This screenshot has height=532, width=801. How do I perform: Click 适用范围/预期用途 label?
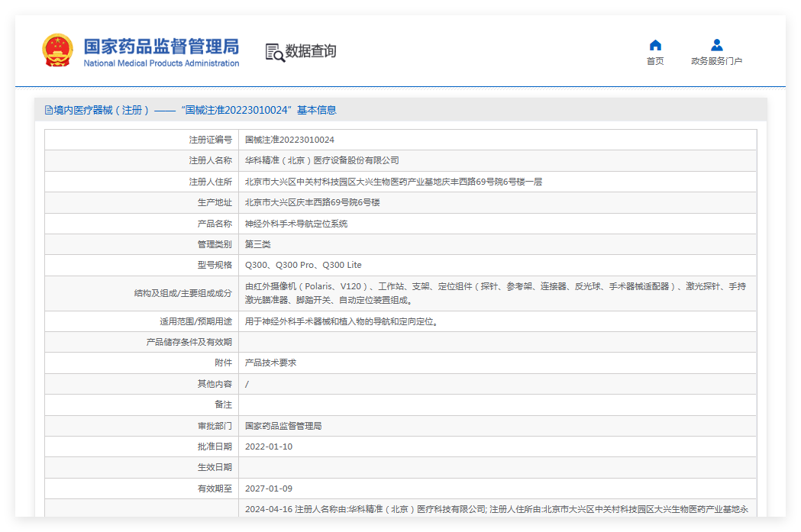[195, 321]
